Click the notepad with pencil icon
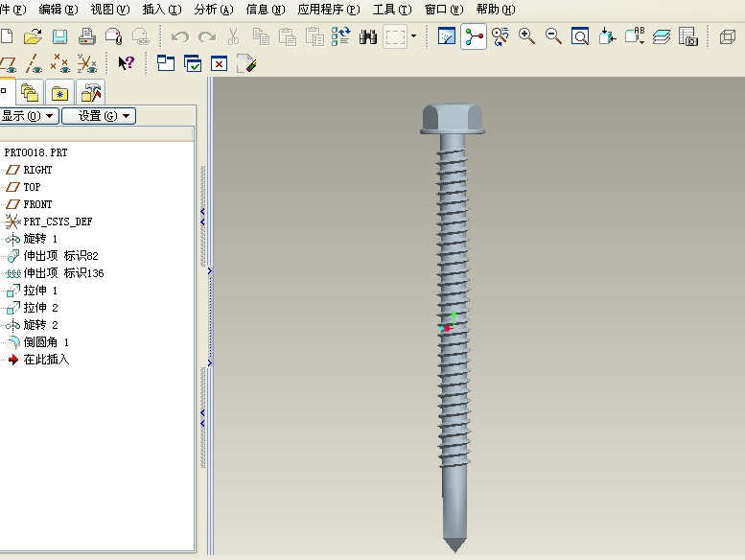 pyautogui.click(x=246, y=63)
